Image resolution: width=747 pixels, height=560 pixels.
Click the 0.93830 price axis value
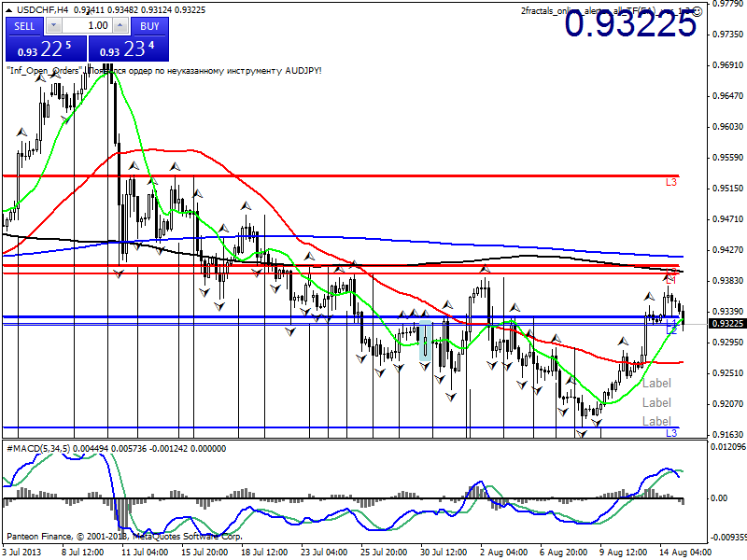pos(727,281)
